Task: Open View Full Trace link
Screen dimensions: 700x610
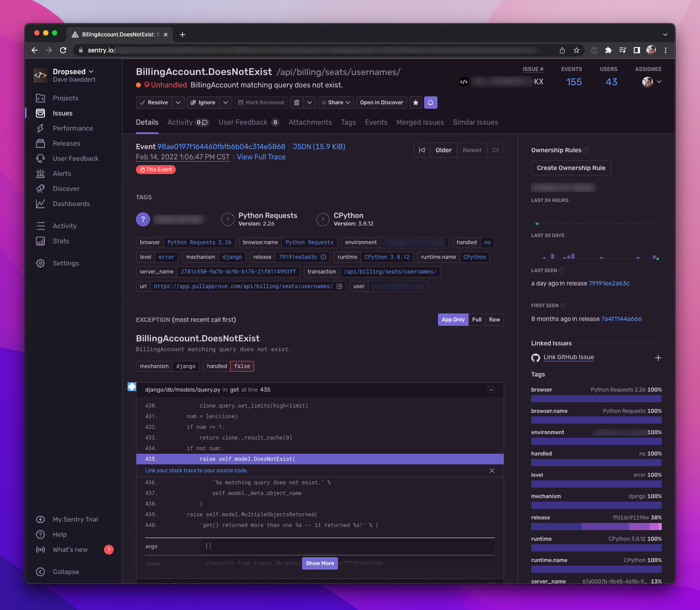Action: (x=261, y=157)
